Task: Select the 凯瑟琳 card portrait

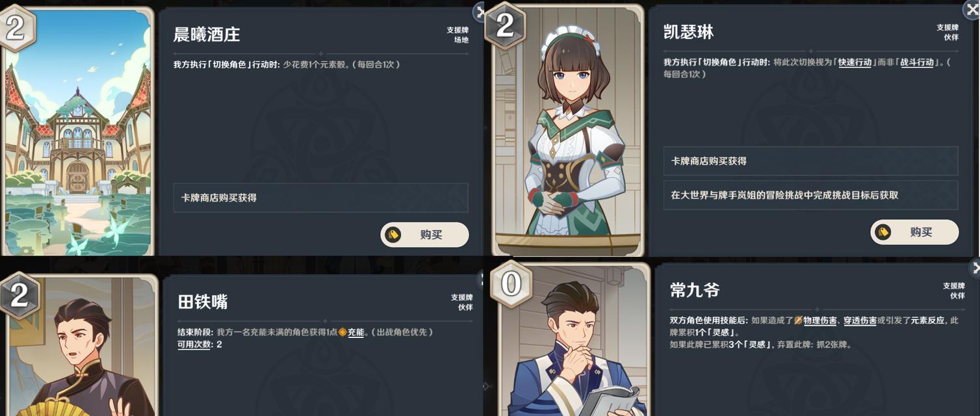Action: click(569, 130)
